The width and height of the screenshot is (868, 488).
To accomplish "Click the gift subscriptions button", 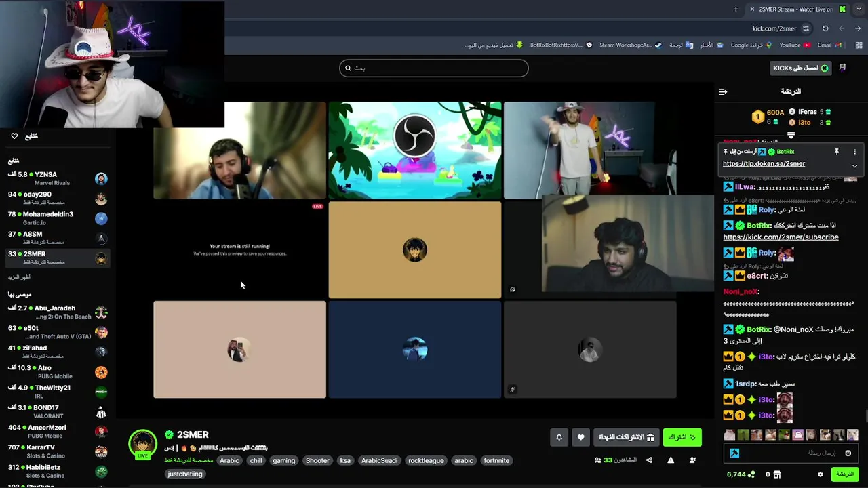I will click(625, 437).
